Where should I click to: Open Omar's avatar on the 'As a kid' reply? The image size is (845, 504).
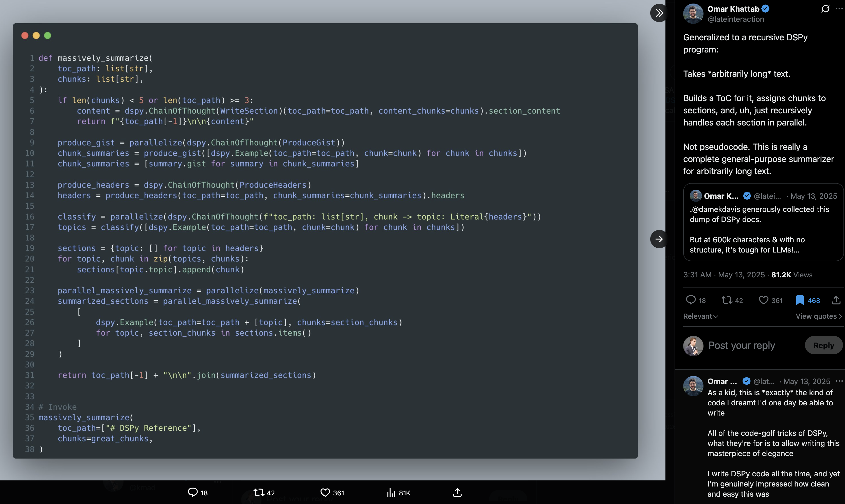693,386
